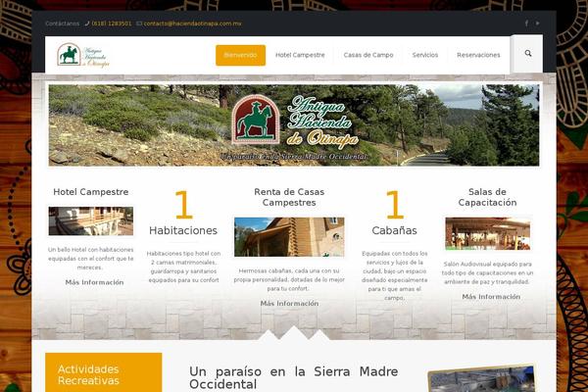588x392 pixels.
Task: Open the Hotel Campestre thumbnail photo
Action: 91,220
